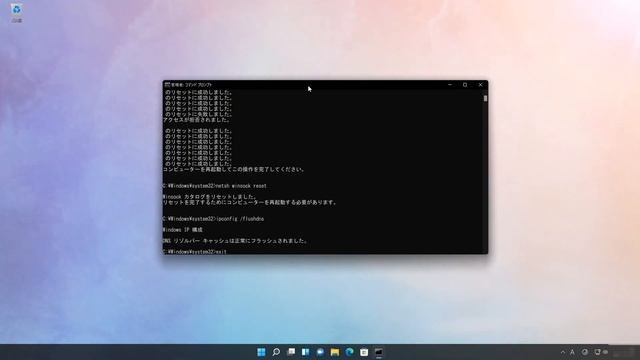Click 'DNS リゾルバー キャッシュは正常に' line
640x360 pixels.
pyautogui.click(x=235, y=241)
